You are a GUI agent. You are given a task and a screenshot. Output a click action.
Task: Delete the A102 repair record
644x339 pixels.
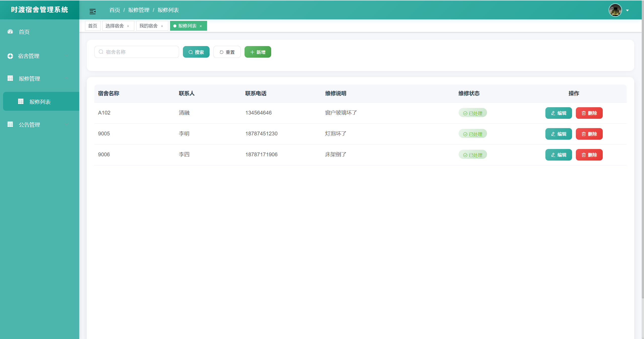589,113
